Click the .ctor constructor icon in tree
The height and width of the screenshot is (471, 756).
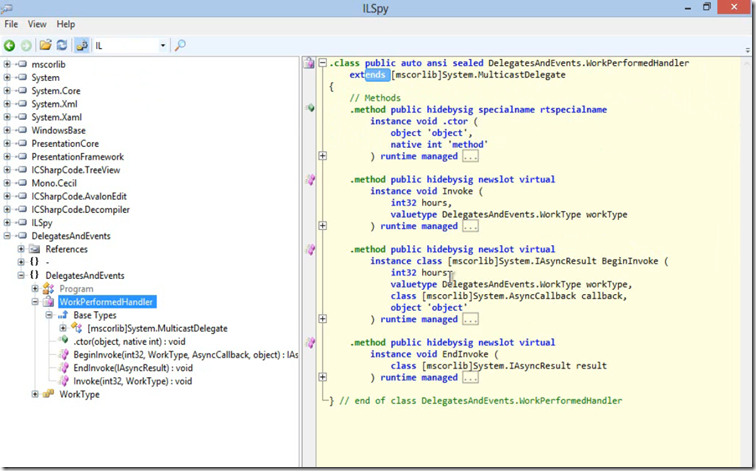point(63,340)
